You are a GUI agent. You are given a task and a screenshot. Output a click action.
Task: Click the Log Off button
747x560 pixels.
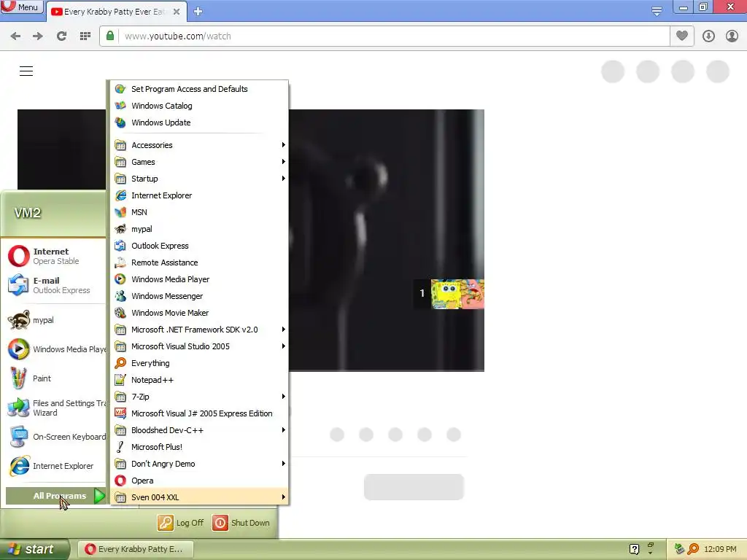(181, 523)
